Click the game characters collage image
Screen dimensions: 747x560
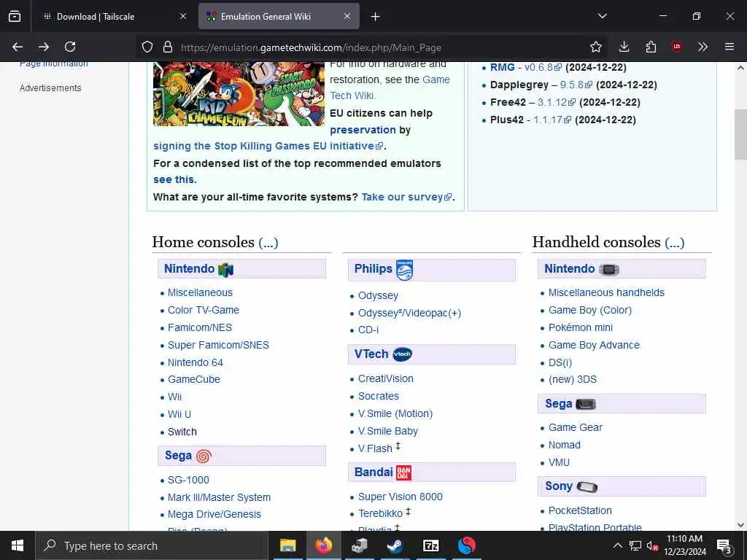pyautogui.click(x=239, y=94)
